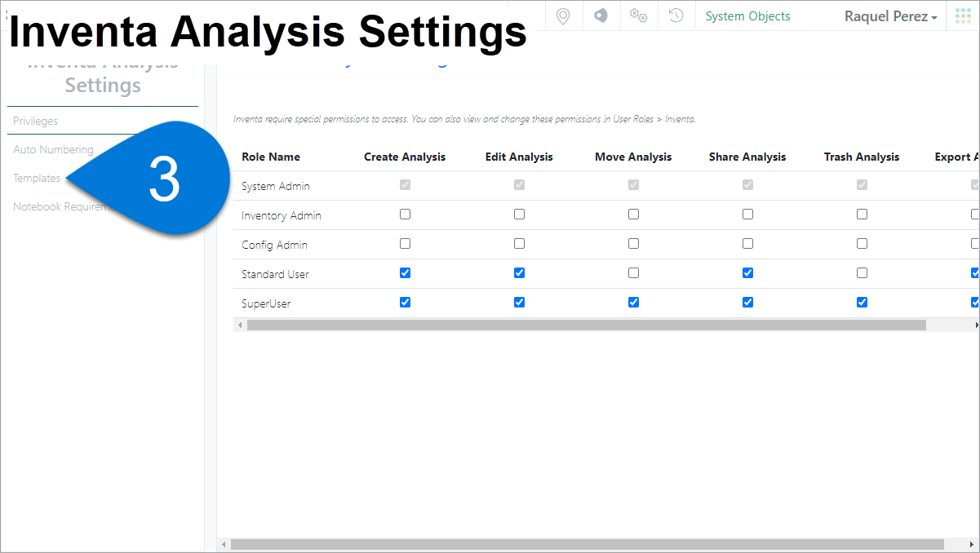
Task: Open the double-gear settings icon
Action: (x=638, y=15)
